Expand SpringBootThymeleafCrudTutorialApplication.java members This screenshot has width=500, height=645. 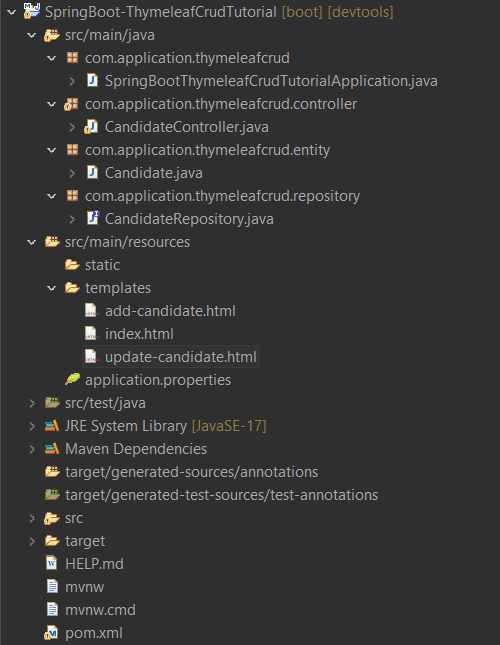72,81
